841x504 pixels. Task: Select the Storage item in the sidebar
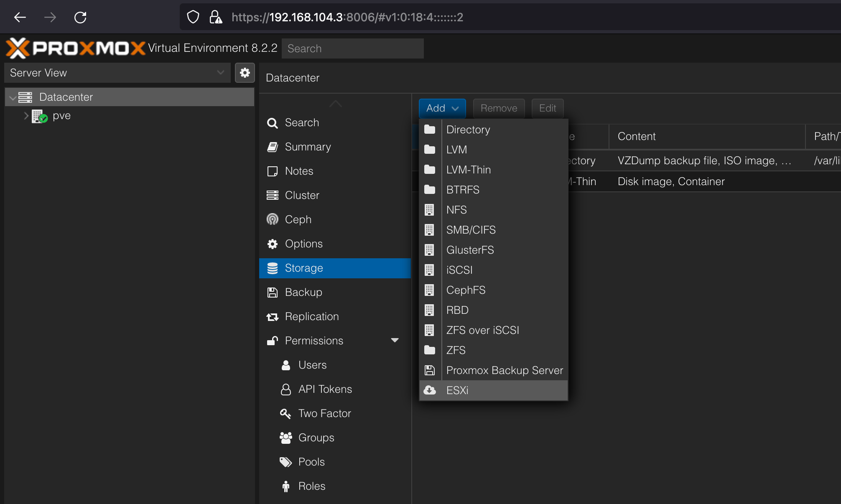point(303,268)
